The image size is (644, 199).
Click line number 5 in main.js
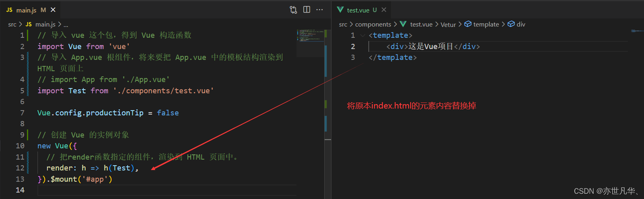pos(23,91)
